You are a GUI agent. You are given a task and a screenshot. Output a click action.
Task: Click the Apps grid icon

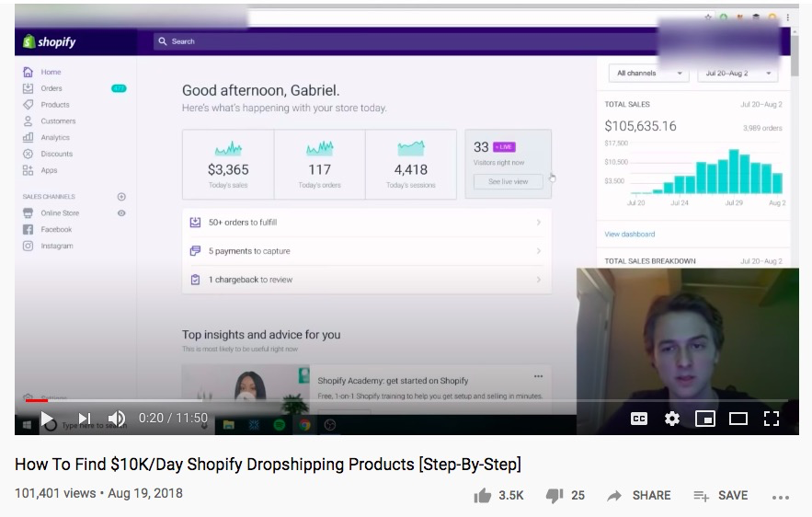(x=28, y=170)
